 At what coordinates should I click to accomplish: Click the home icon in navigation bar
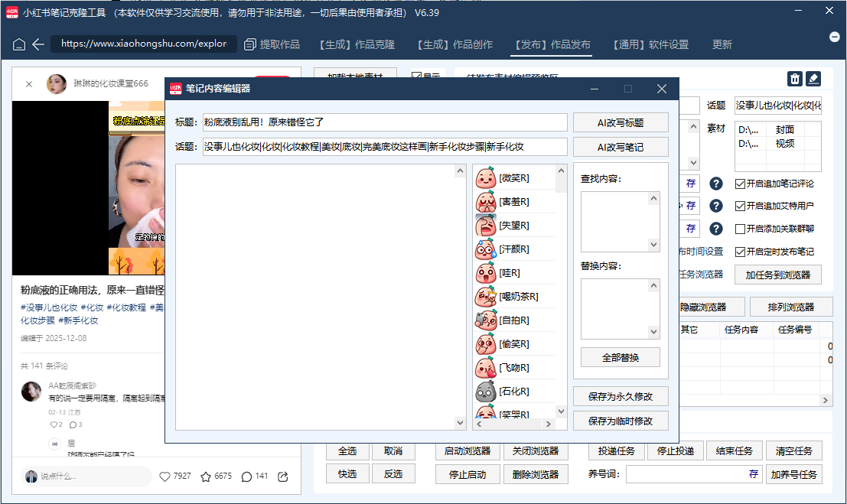(x=19, y=44)
